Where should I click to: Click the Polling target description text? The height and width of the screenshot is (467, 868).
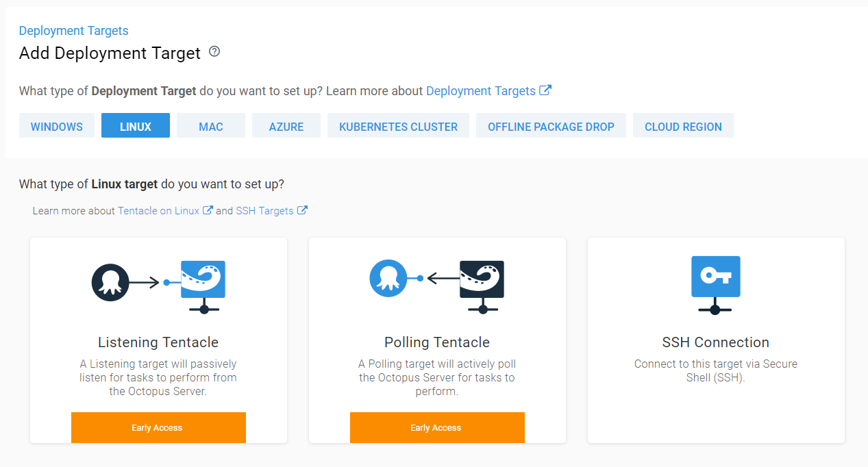point(437,377)
